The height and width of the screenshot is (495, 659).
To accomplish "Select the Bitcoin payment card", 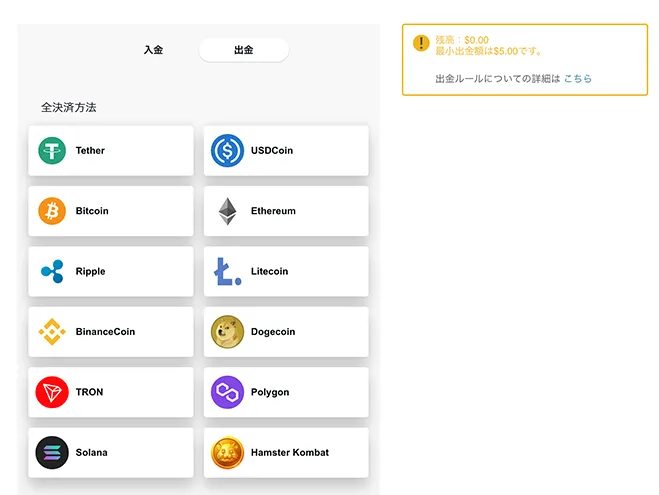I will [x=111, y=211].
